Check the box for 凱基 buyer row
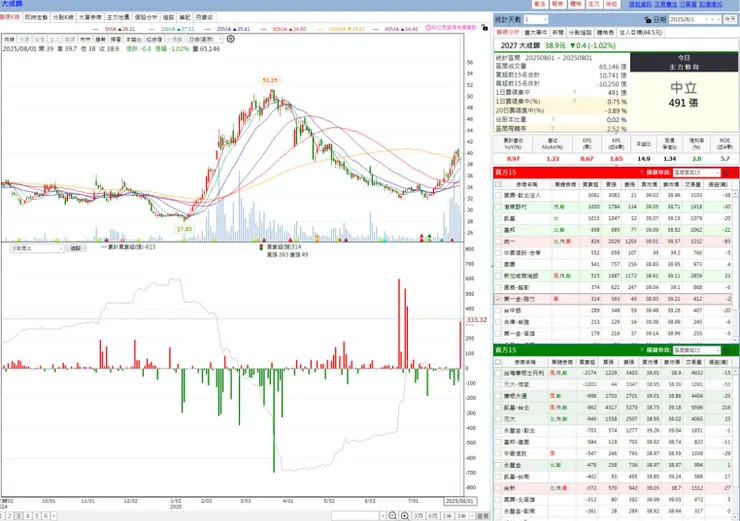 coord(498,218)
